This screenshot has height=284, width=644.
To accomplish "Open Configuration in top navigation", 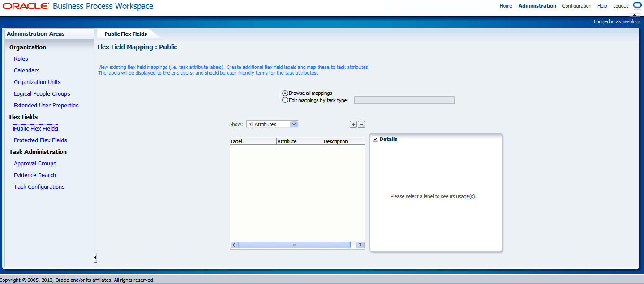I will coord(577,6).
